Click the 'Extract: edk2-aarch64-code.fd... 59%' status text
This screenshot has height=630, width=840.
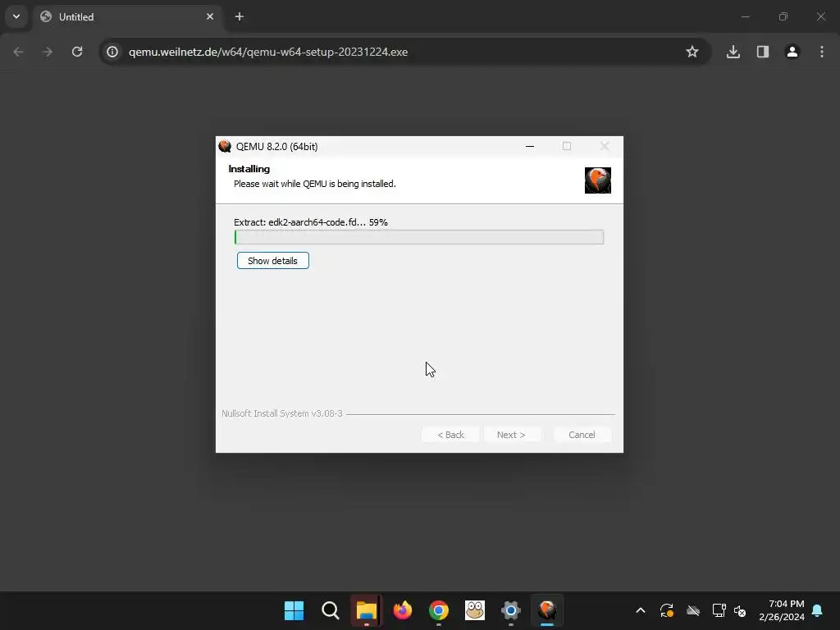click(311, 221)
